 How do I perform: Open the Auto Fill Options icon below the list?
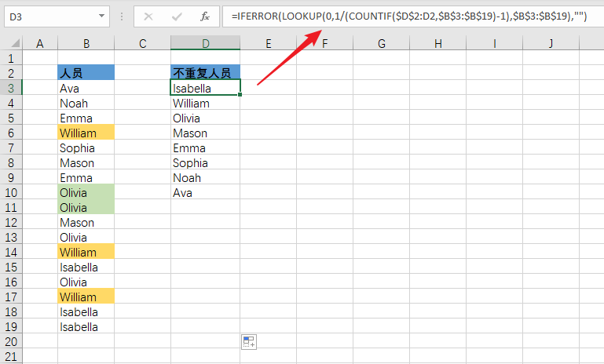(249, 341)
